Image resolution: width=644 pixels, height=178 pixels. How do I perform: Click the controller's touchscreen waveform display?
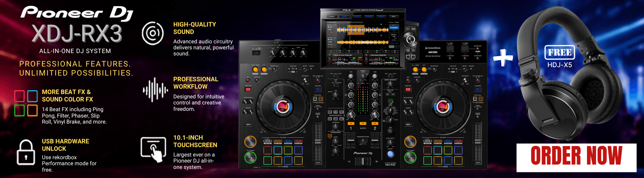363,43
